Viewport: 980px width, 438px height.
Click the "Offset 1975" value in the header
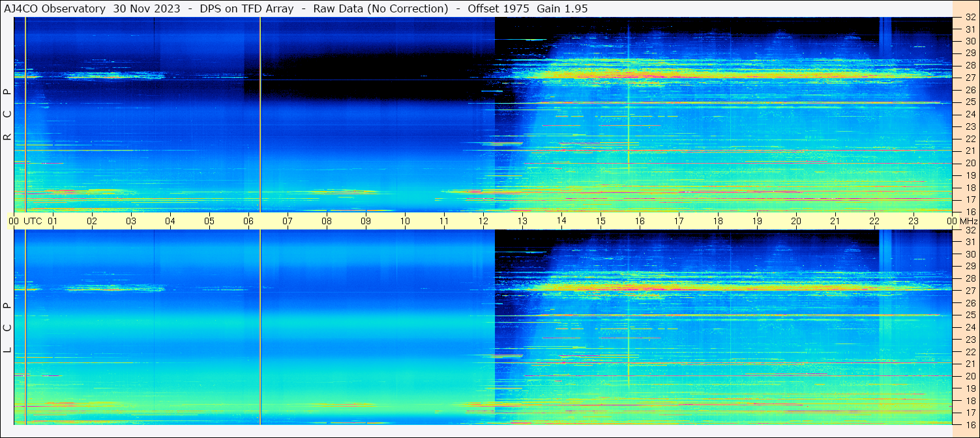click(x=498, y=8)
